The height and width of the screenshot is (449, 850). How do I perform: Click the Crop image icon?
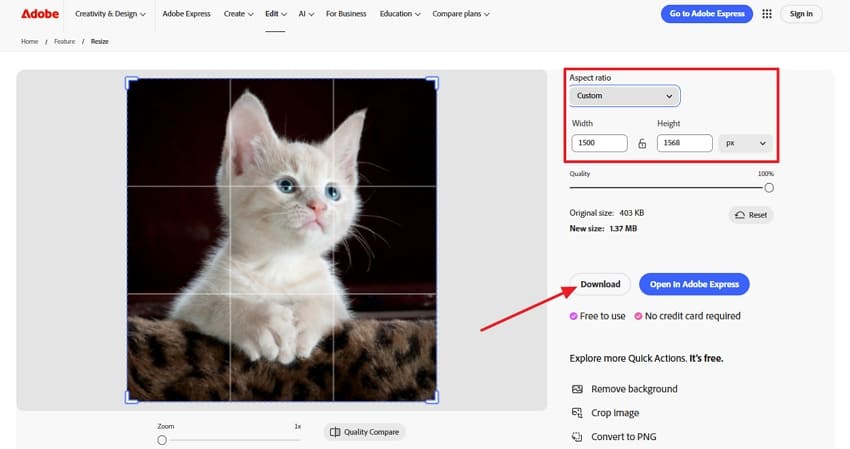click(577, 413)
